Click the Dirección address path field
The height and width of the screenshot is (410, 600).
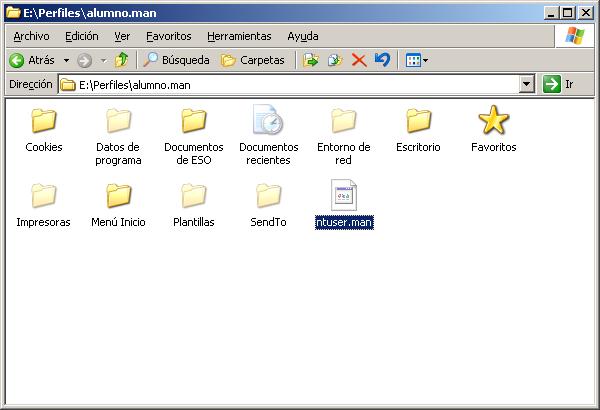290,85
